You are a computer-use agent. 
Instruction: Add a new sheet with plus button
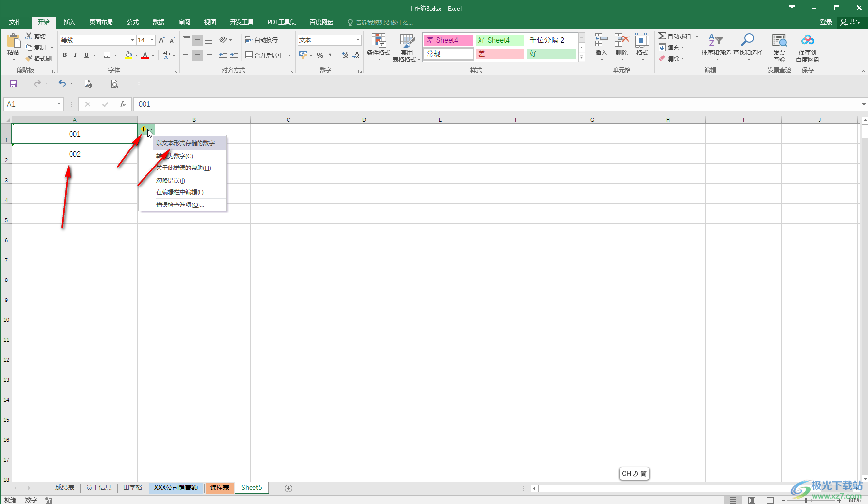pyautogui.click(x=289, y=488)
